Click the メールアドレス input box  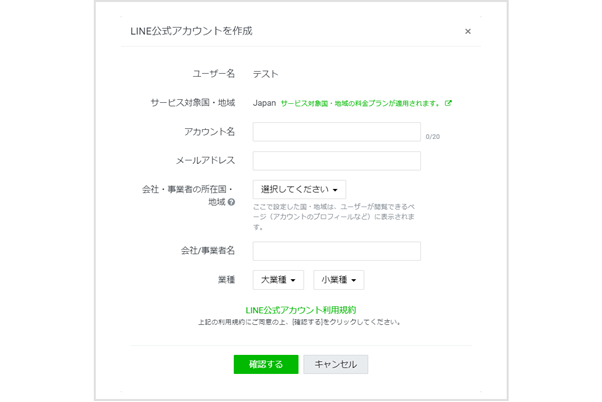pyautogui.click(x=336, y=161)
